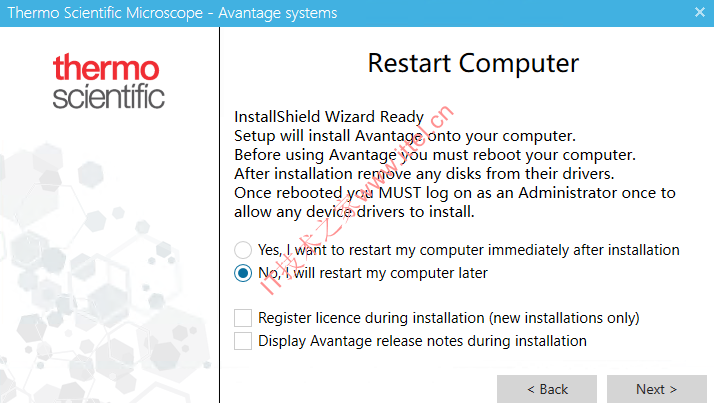Viewport: 714px width, 403px height.
Task: Click 'After installation remove any disks' line
Action: (x=424, y=174)
